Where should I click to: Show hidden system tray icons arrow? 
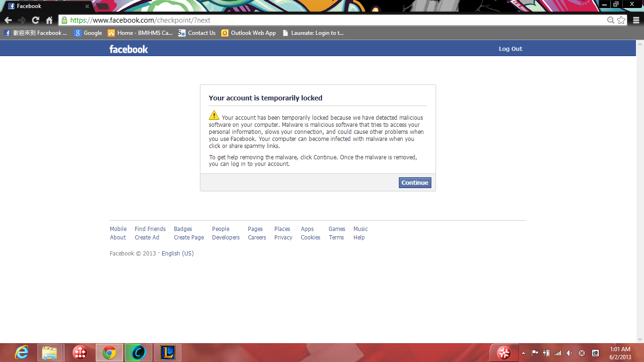[523, 353]
